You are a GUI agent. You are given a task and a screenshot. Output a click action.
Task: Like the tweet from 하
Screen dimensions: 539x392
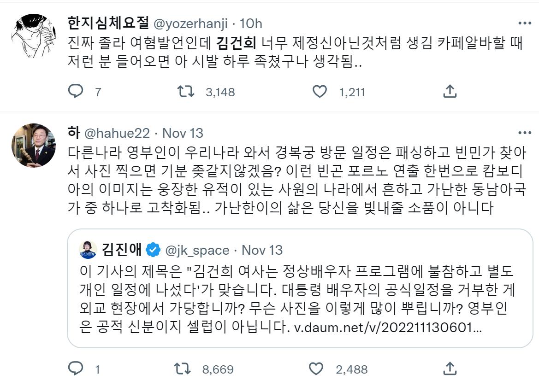click(x=318, y=368)
